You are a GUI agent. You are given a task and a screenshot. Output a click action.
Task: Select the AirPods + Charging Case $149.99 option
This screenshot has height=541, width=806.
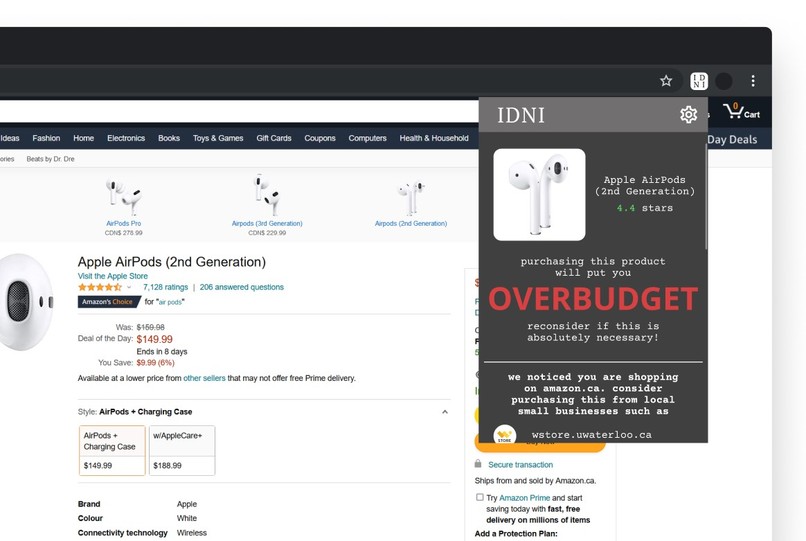[x=112, y=450]
